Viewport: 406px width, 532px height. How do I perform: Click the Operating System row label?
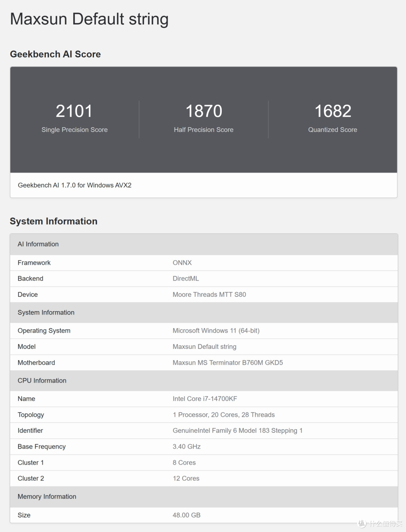[x=44, y=331]
